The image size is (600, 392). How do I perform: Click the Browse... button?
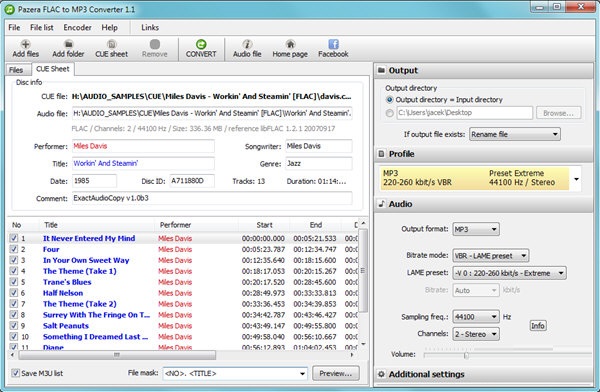click(559, 113)
